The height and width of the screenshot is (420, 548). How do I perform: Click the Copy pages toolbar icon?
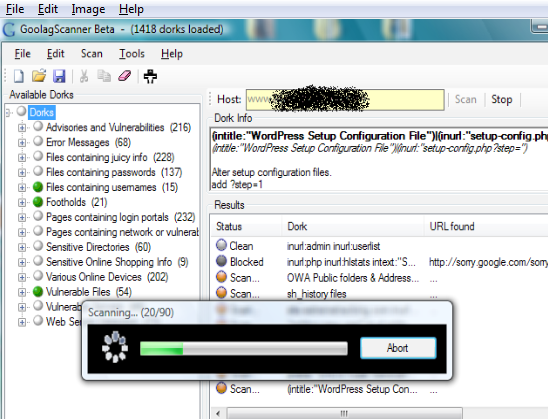tap(104, 76)
